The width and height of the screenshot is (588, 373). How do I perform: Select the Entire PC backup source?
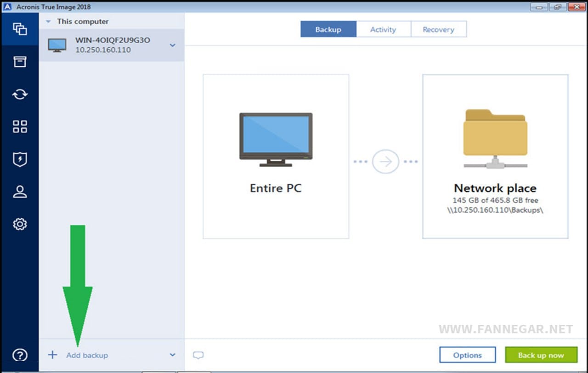[276, 156]
